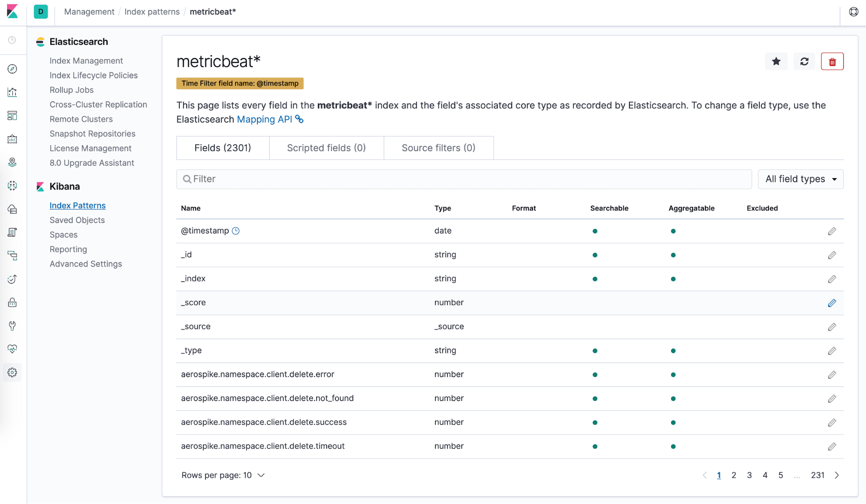
Task: Go to page 3 of fields
Action: pyautogui.click(x=749, y=475)
